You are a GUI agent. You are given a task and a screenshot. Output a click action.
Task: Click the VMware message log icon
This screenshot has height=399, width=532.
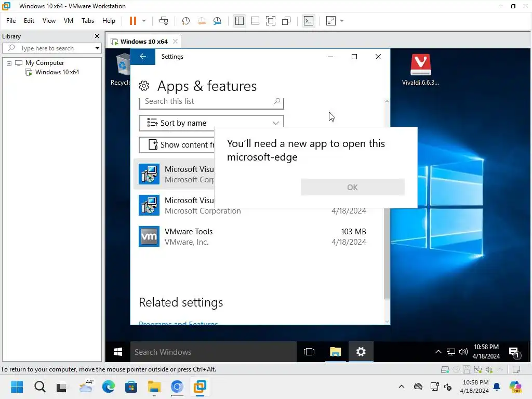(516, 369)
